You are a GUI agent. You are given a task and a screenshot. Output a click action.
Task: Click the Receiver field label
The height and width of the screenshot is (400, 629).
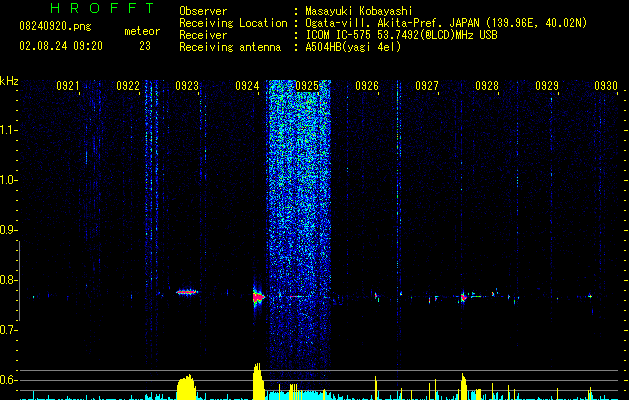click(x=203, y=35)
